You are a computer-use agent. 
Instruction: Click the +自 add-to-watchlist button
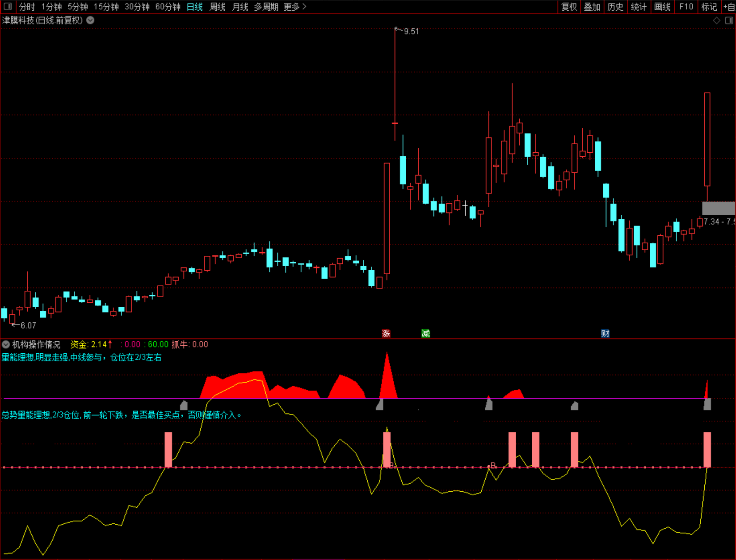click(729, 7)
